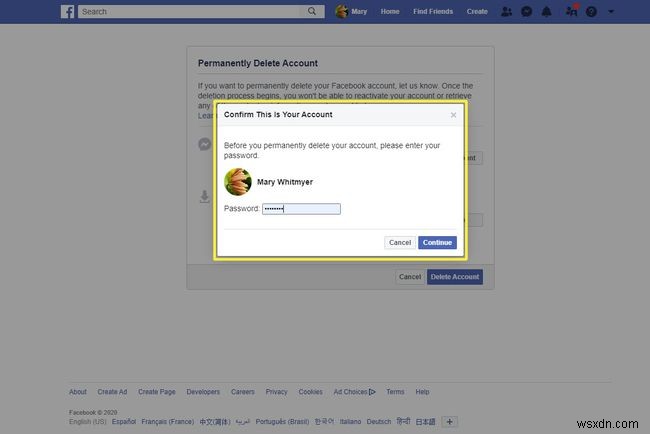Click the plus button for more languages
This screenshot has width=650, height=434.
pyautogui.click(x=449, y=422)
